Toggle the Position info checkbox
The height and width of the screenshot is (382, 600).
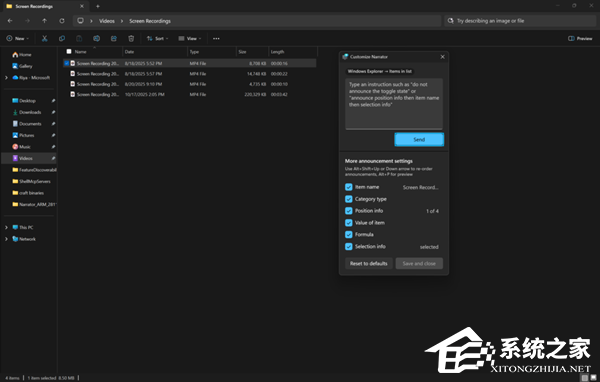pyautogui.click(x=349, y=211)
